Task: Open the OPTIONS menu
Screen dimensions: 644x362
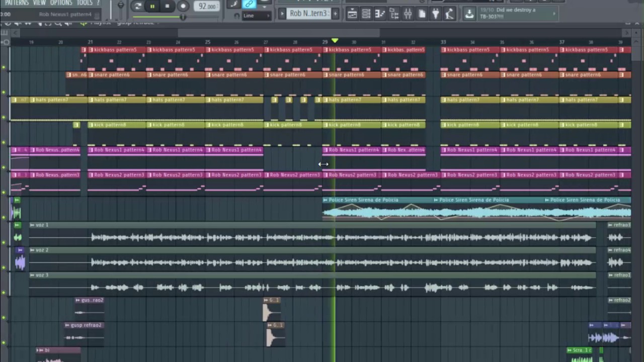Action: click(x=61, y=3)
